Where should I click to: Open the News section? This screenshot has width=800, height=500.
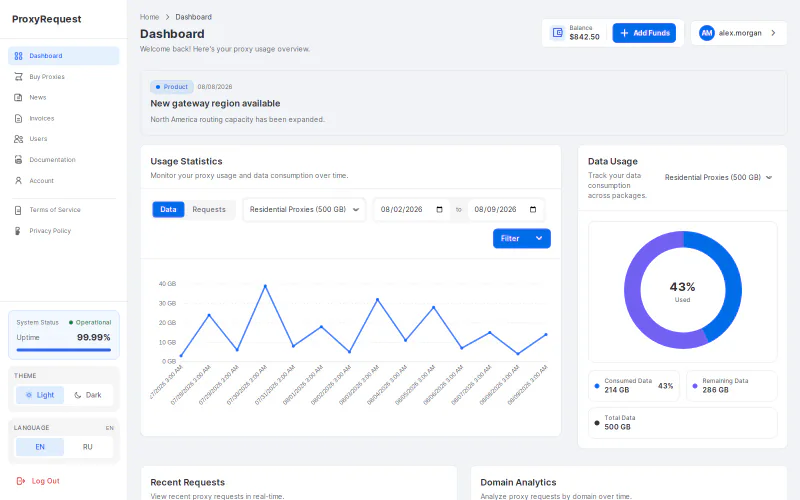[x=64, y=97]
